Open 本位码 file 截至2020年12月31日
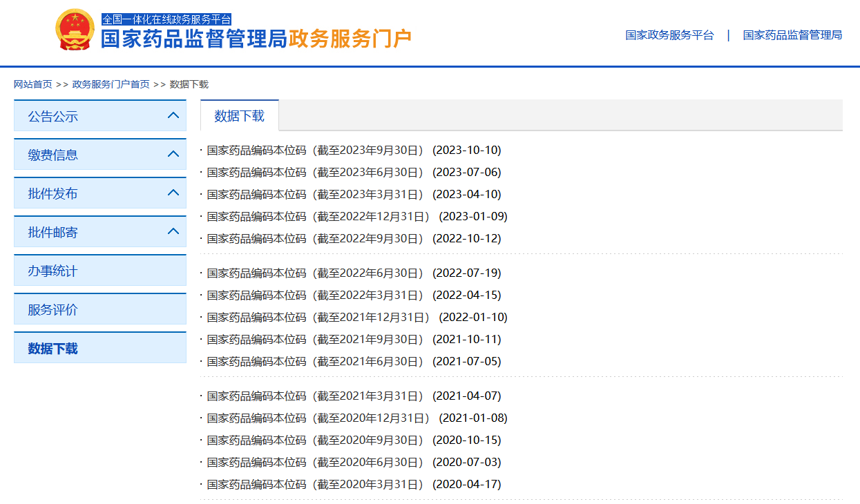This screenshot has width=860, height=504. tap(318, 418)
